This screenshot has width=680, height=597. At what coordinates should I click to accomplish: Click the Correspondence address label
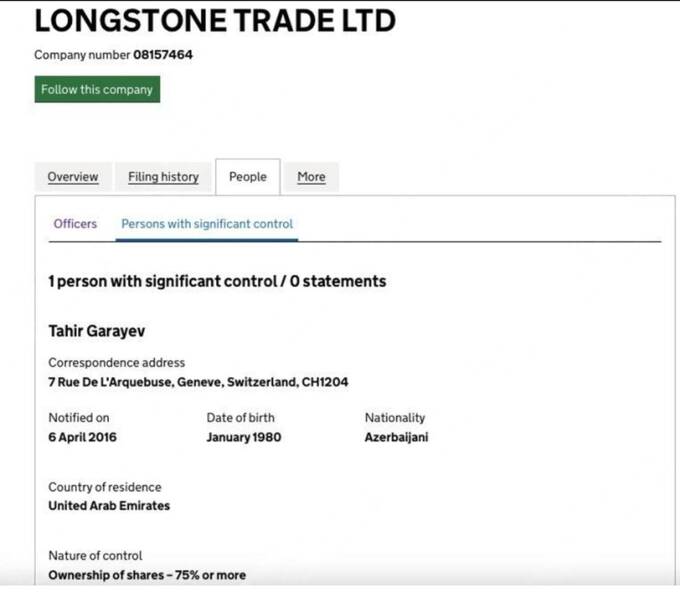[x=116, y=363]
